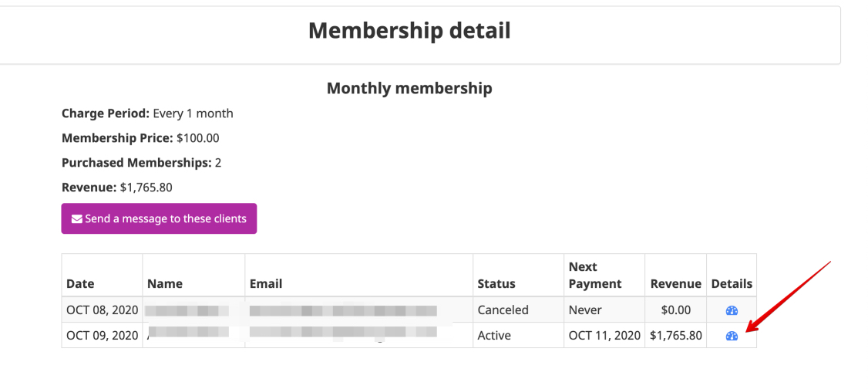Open details icon for the Canceled membership
This screenshot has width=868, height=389.
point(732,310)
